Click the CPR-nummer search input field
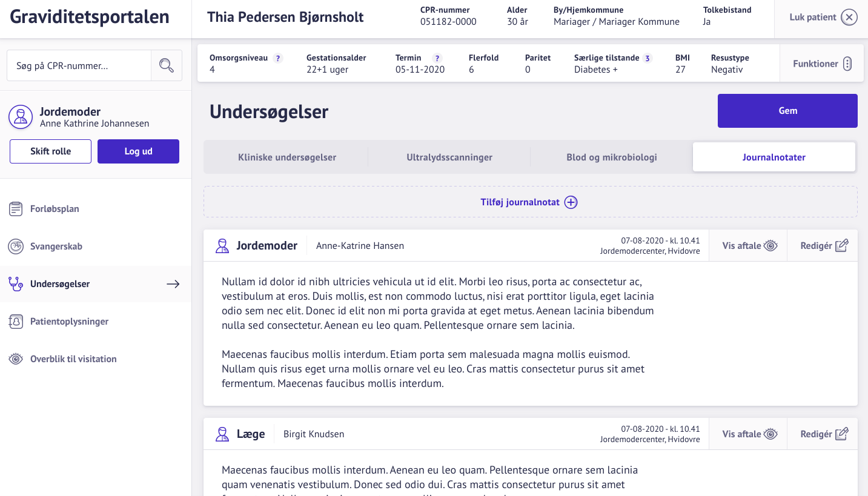868x496 pixels. [x=79, y=65]
